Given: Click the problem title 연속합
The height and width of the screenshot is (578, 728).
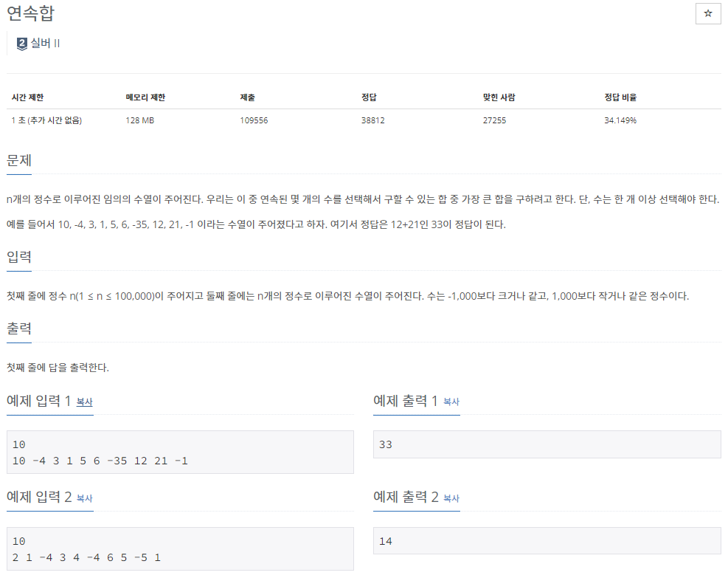Looking at the screenshot, I should click(31, 13).
